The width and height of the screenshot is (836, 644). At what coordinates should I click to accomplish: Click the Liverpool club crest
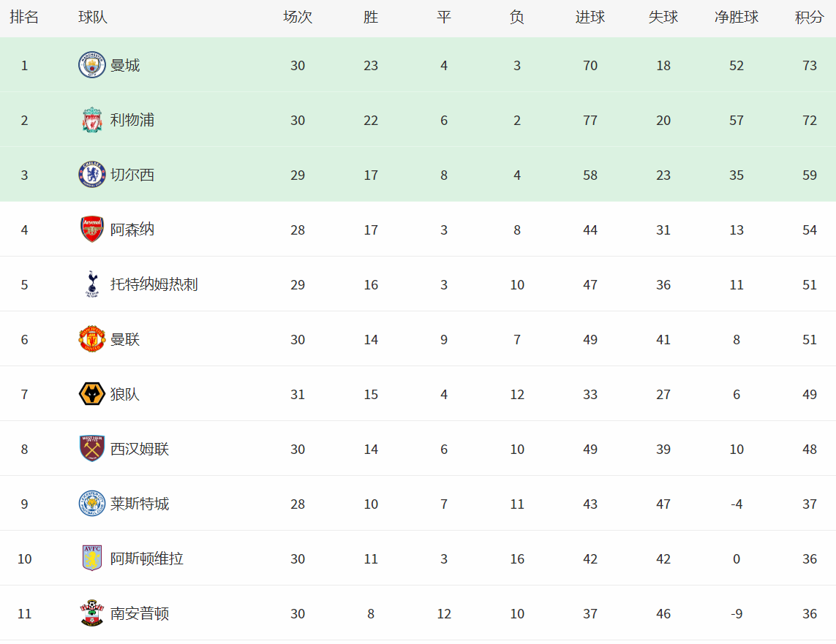91,120
